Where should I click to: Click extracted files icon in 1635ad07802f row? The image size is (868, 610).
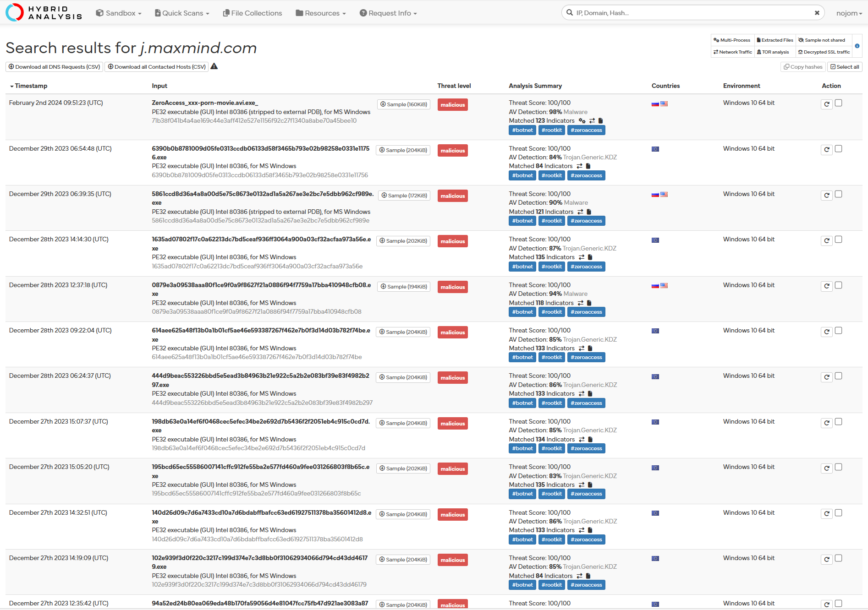(x=590, y=257)
